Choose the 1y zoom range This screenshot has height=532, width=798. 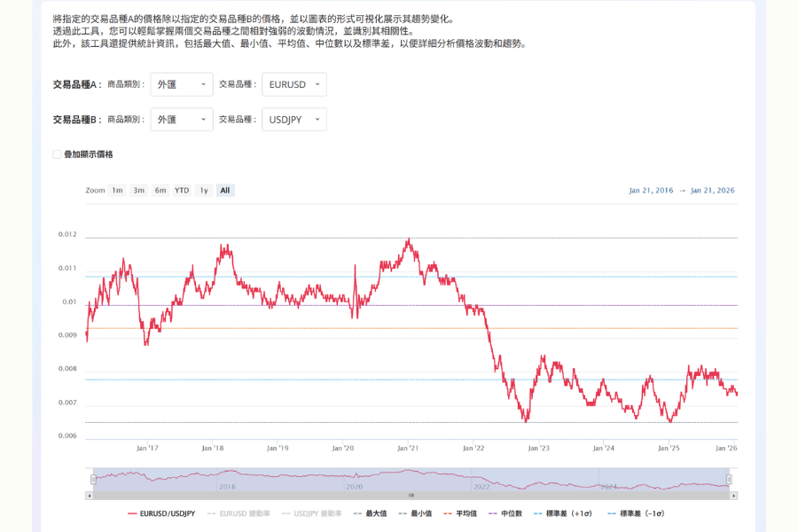tap(204, 191)
